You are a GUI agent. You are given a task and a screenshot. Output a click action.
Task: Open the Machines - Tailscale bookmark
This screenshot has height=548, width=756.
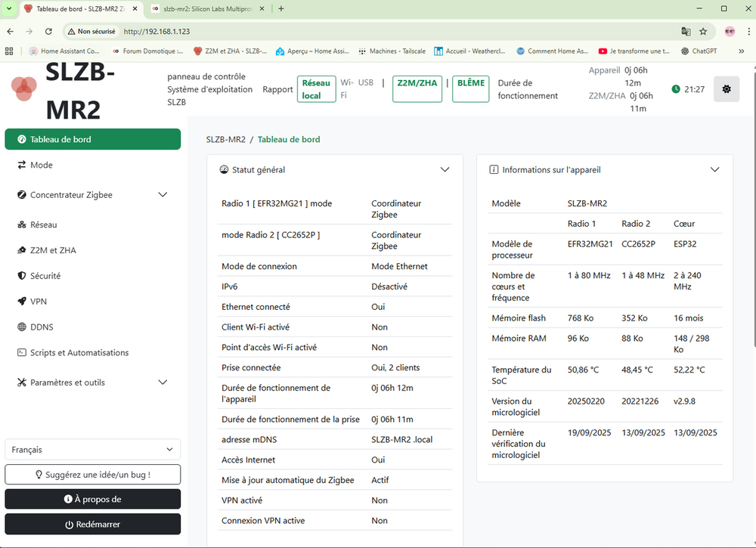(392, 51)
